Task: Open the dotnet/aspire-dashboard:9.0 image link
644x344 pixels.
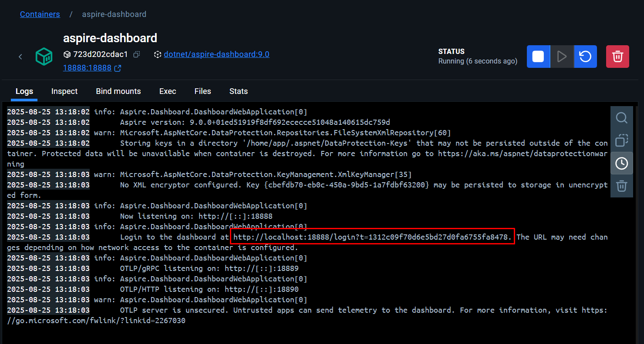Action: coord(216,54)
